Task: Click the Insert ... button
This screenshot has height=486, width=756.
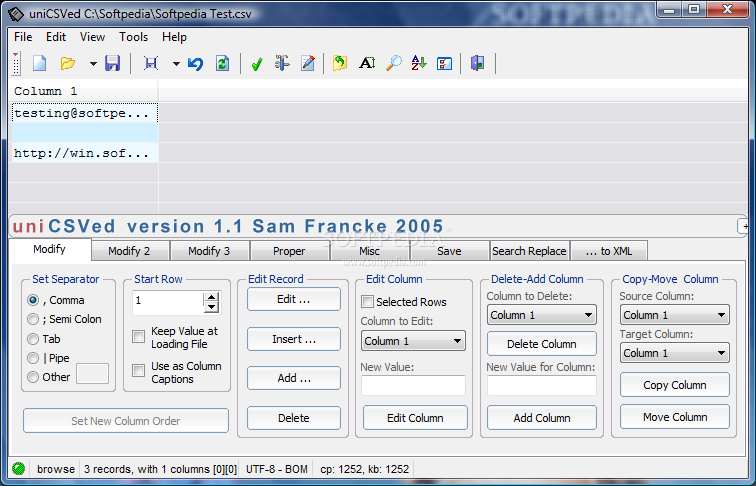Action: click(294, 339)
